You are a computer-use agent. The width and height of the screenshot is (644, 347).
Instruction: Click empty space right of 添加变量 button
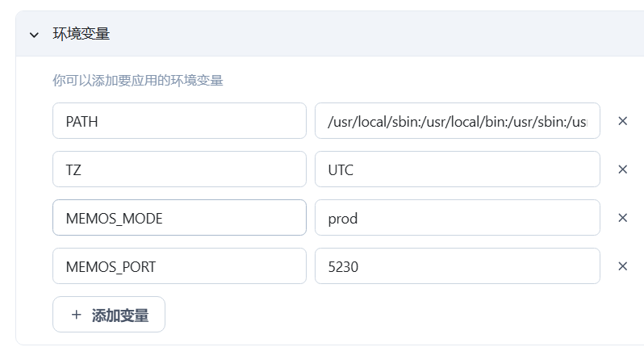pyautogui.click(x=363, y=315)
